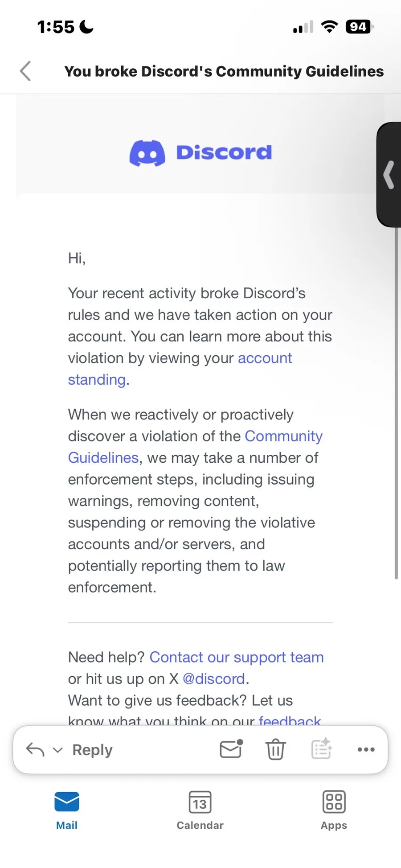Open the Apps tab
The width and height of the screenshot is (401, 868).
[x=334, y=810]
